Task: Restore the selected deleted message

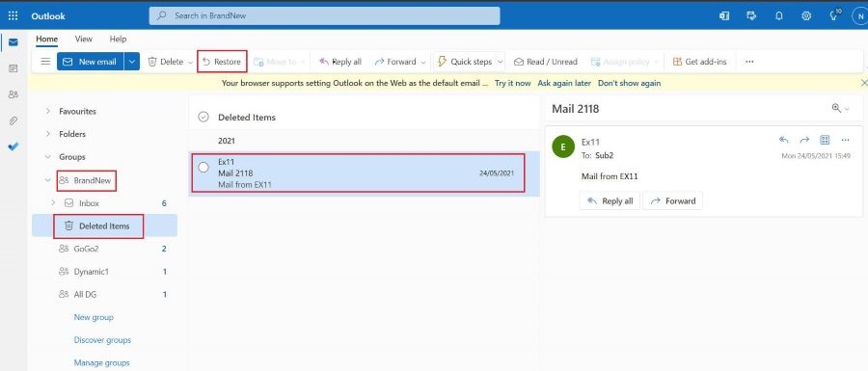Action: pos(222,62)
